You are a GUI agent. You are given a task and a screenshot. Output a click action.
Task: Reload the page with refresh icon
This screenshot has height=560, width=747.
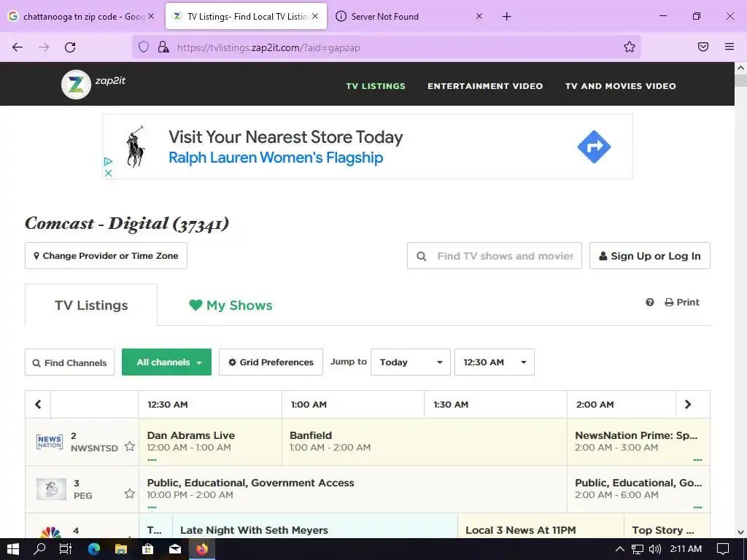coord(70,47)
